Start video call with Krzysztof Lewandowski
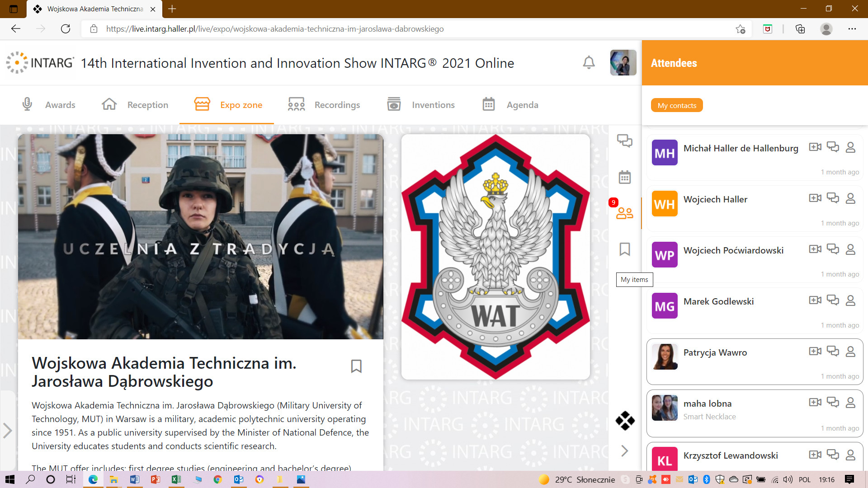The image size is (868, 488). (x=815, y=455)
